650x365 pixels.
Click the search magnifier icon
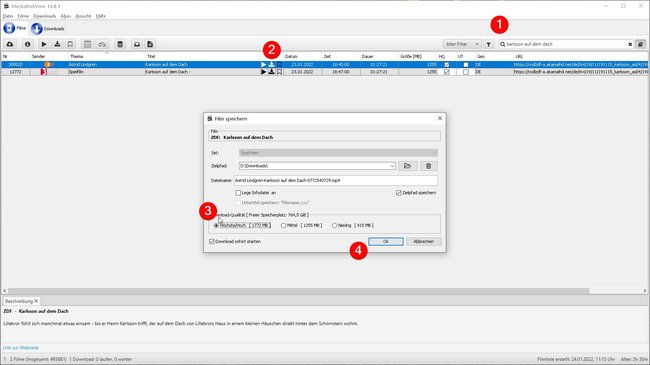coord(502,44)
